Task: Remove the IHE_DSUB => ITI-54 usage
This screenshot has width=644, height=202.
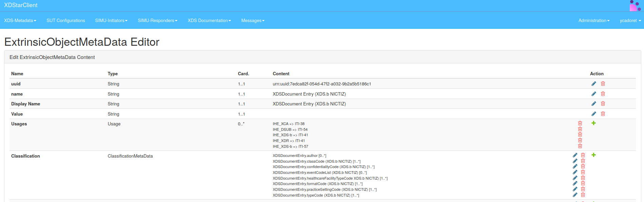Action: [x=580, y=129]
